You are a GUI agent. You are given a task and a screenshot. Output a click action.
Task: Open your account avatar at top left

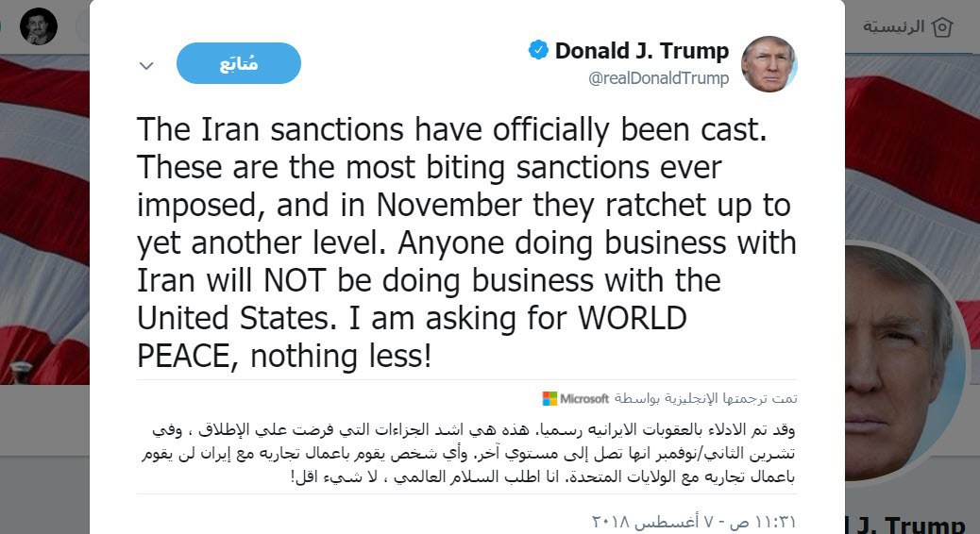click(x=39, y=25)
